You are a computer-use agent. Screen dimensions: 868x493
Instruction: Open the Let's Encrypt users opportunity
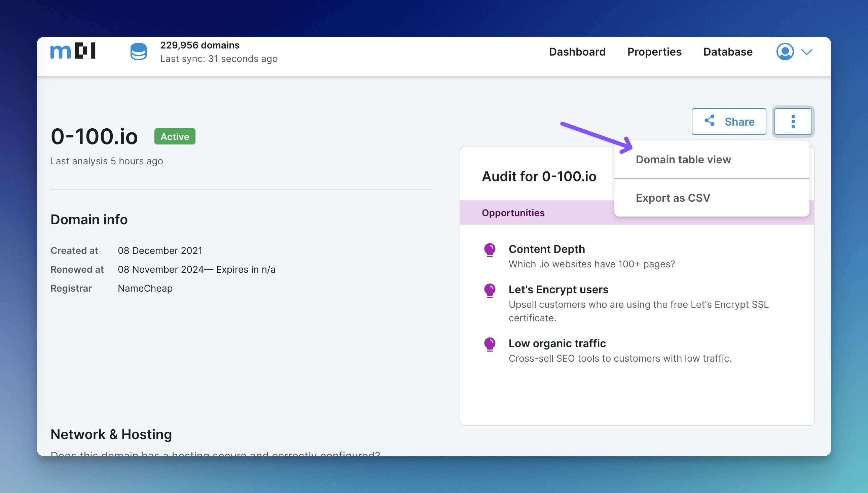[558, 290]
